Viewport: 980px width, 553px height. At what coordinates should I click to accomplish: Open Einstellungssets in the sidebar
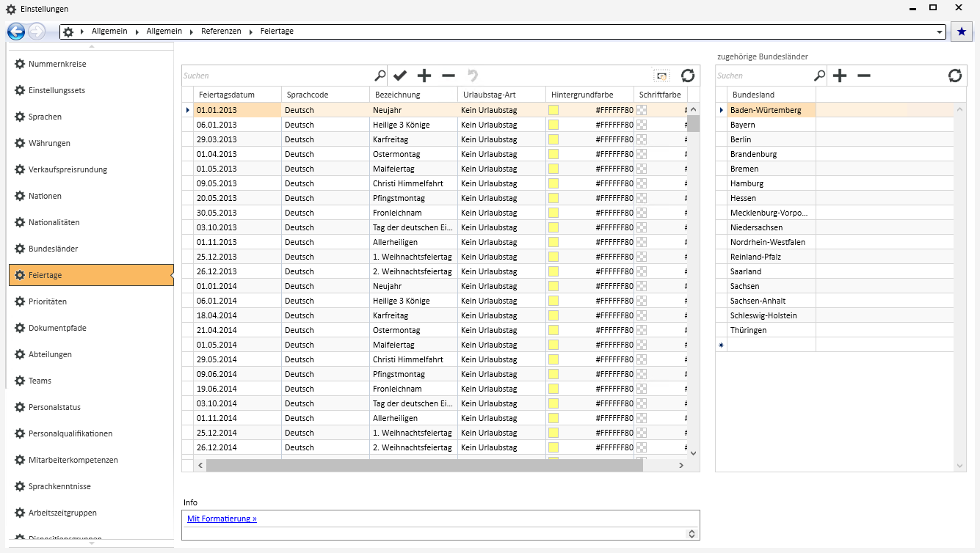(x=91, y=90)
